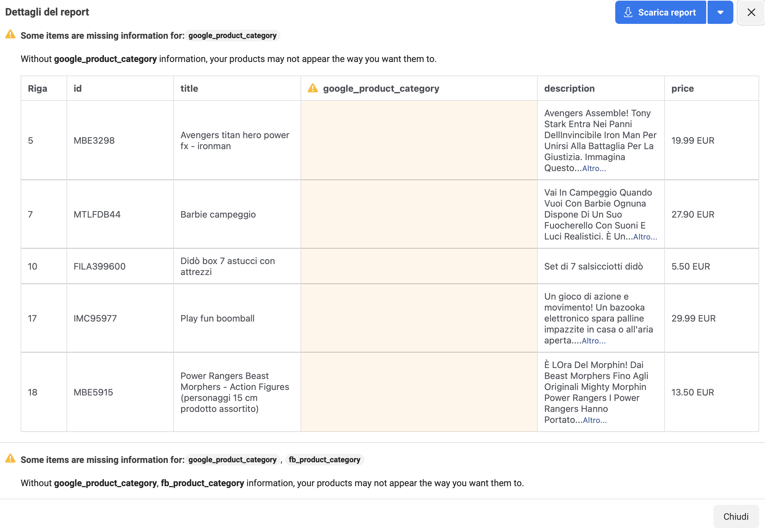The height and width of the screenshot is (532, 765).
Task: Expand the Avengers description via Altro link
Action: 594,169
